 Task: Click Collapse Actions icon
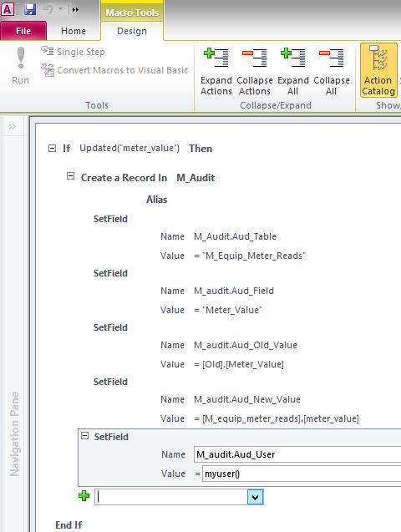(255, 71)
